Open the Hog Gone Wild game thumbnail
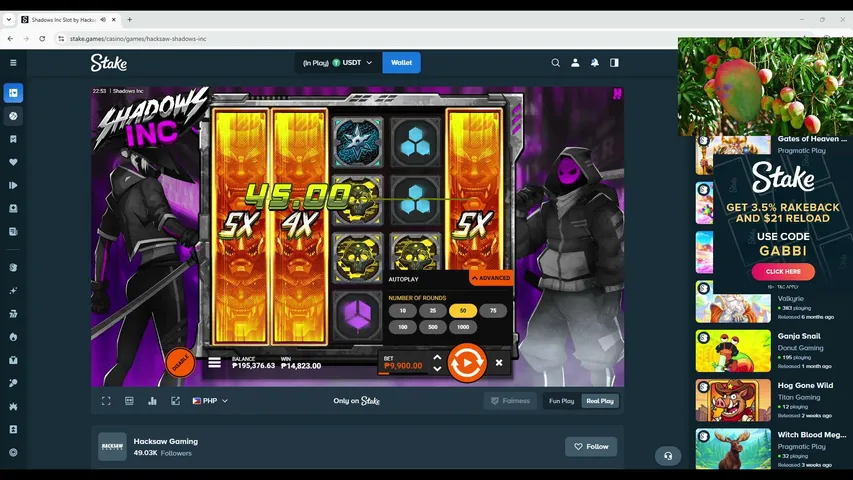 (733, 400)
